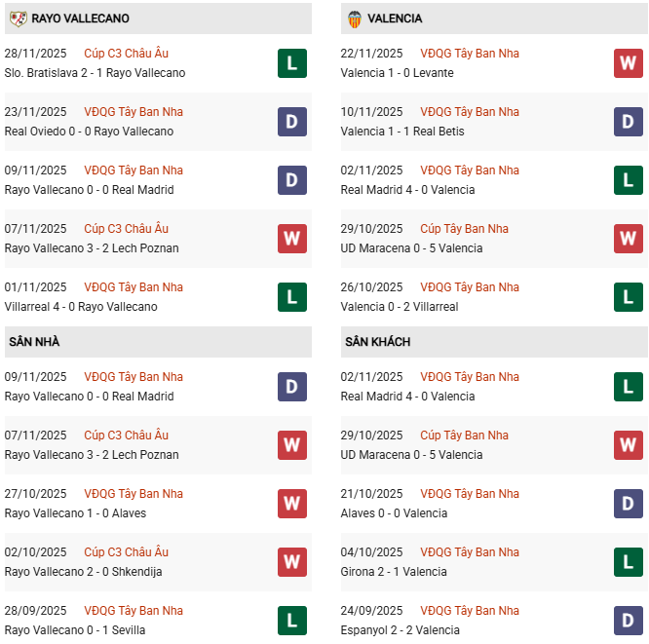Click the Valencia club crest icon

click(354, 19)
